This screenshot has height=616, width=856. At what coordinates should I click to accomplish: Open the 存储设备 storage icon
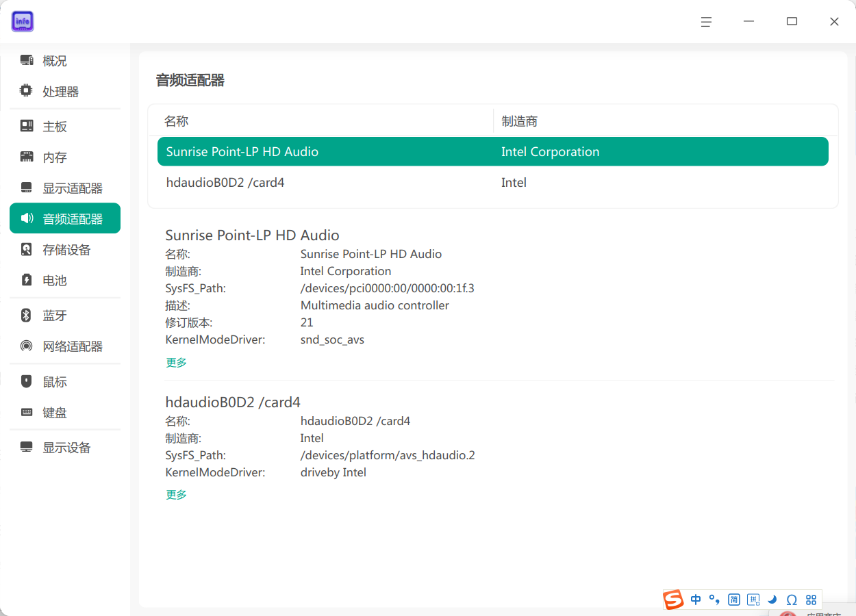(27, 250)
